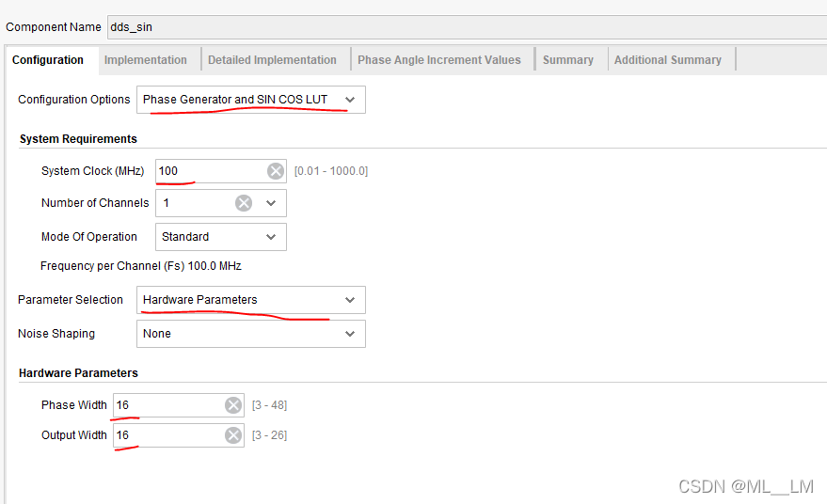Open the Mode Of Operation dropdown
Viewport: 827px width, 504px height.
coord(221,237)
